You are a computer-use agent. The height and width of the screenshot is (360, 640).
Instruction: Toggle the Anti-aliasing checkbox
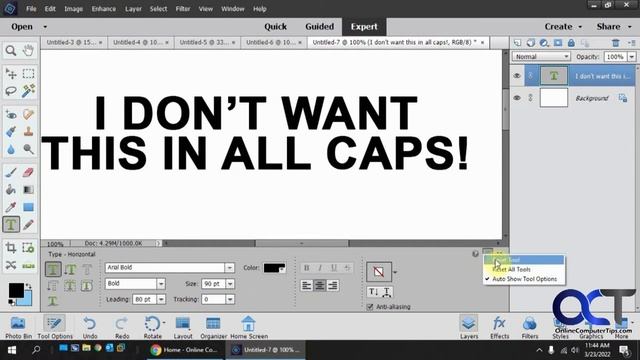370,307
